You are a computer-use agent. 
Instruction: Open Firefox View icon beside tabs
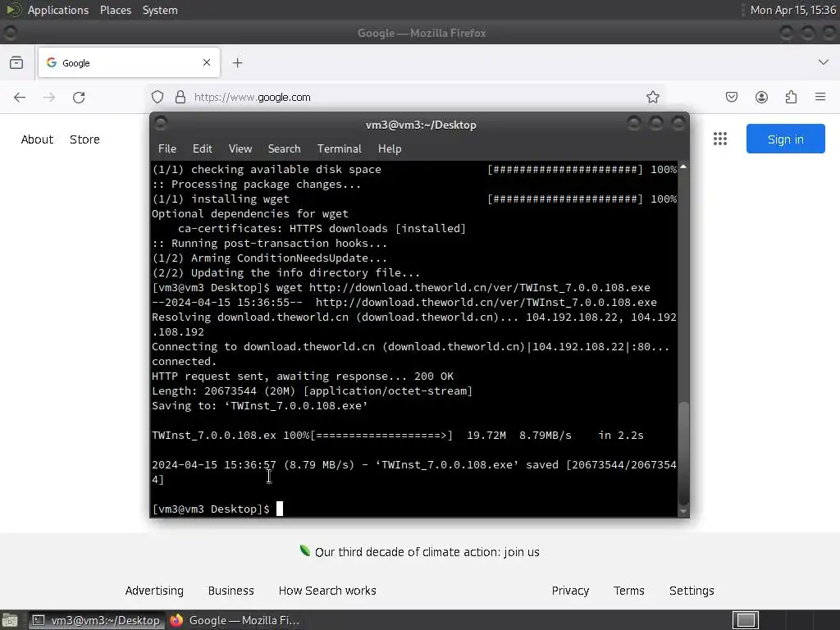(x=16, y=62)
